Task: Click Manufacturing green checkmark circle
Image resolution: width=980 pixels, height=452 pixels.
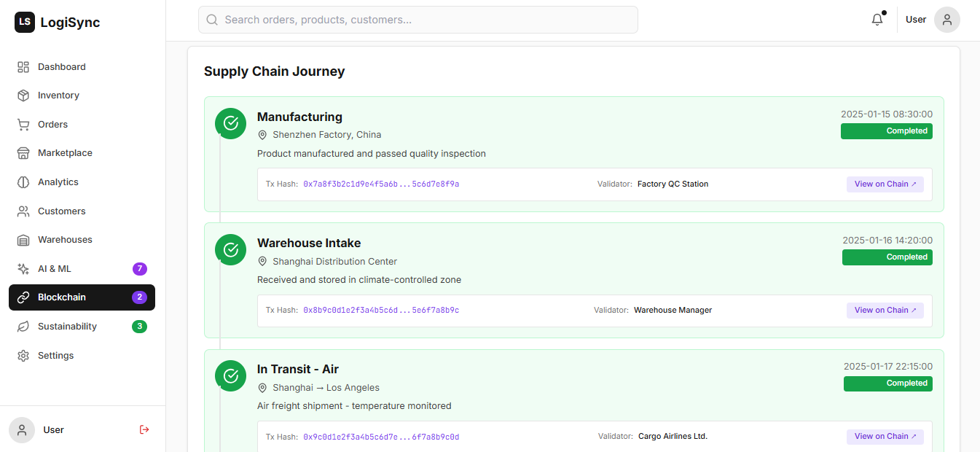Action: click(x=231, y=122)
